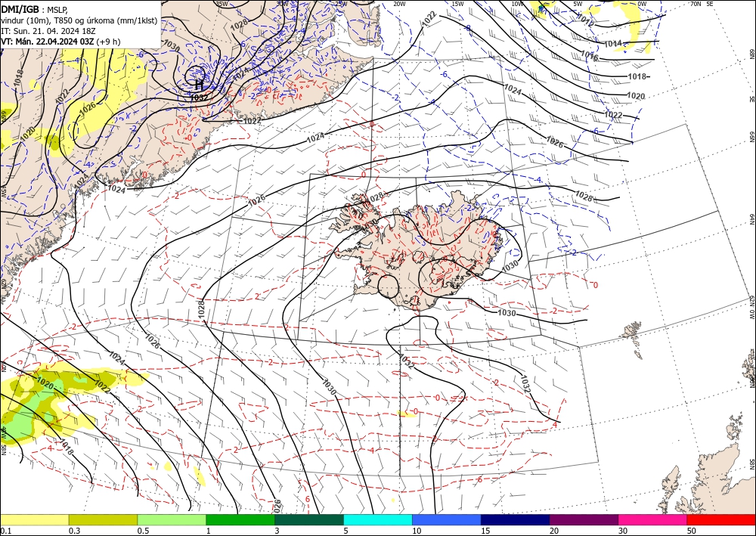Click the 1028 isobar label over Iceland's Westfjords
Viewport: 756px width, 536px height.
point(376,197)
